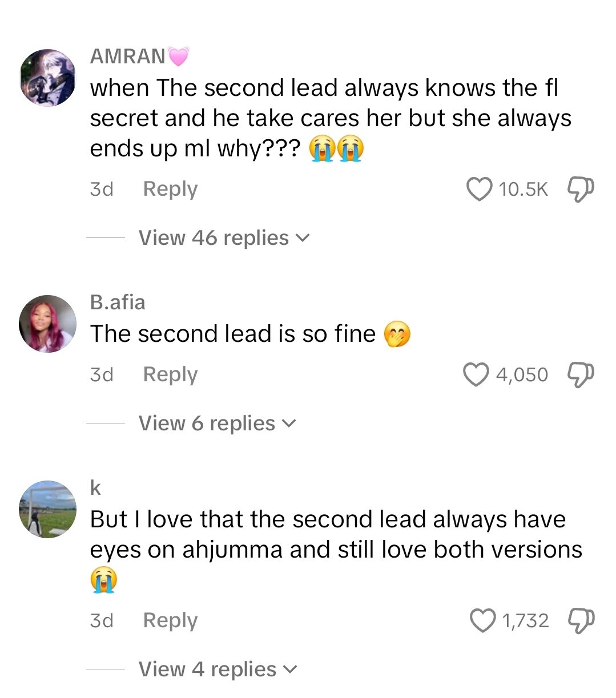The height and width of the screenshot is (698, 616).
Task: Dislike B.afia's comment using the thumbs-down icon
Action: point(579,374)
